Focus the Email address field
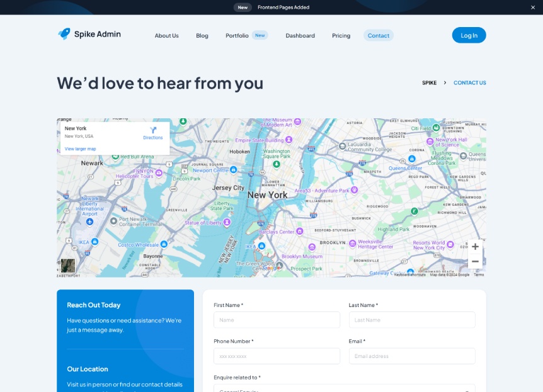543x392 pixels. point(412,356)
